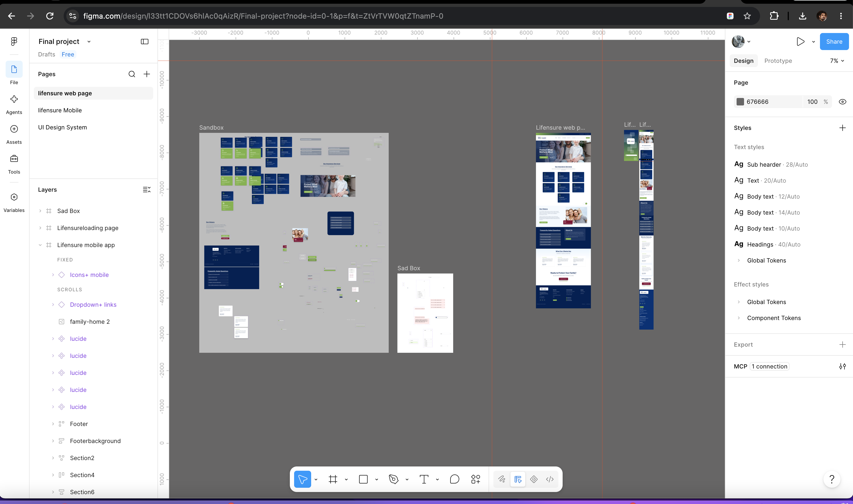Click the Present play button
Image resolution: width=853 pixels, height=504 pixels.
800,42
